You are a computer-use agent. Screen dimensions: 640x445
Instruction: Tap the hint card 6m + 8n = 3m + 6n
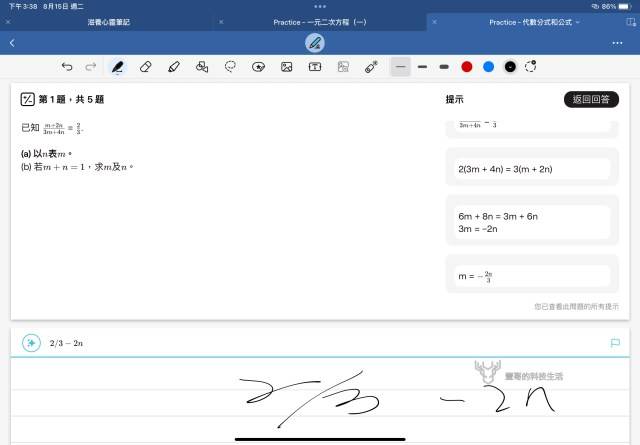coord(532,222)
